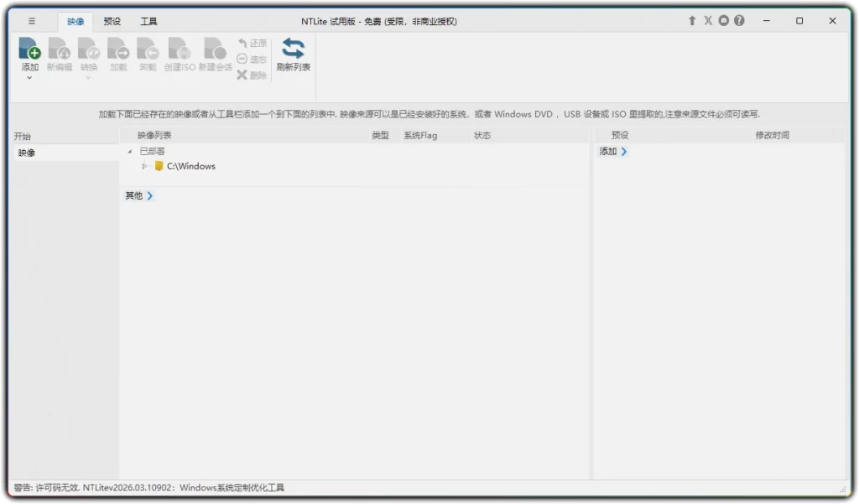Screen dimensions: 859x504
Task: Click the chat community icon in titlebar
Action: point(722,20)
